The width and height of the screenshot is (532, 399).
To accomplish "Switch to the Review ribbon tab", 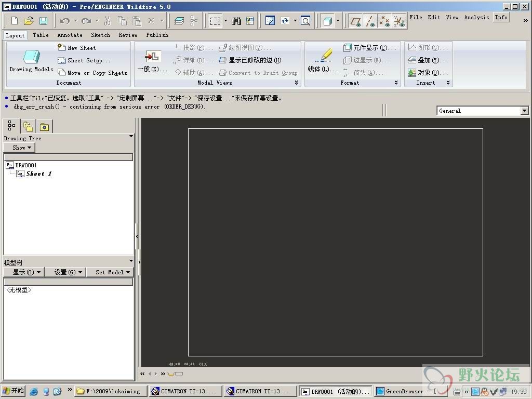I will [x=128, y=35].
